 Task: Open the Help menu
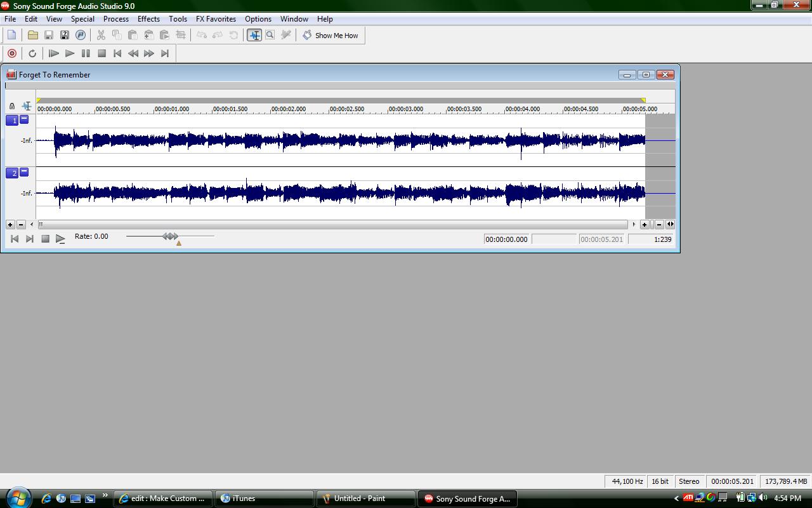point(325,19)
